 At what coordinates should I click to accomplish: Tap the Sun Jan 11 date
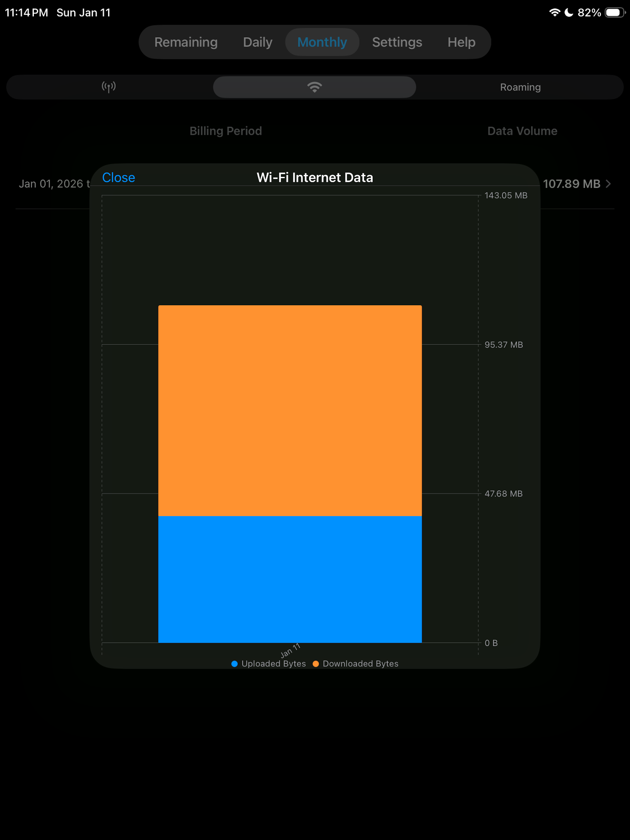point(84,13)
